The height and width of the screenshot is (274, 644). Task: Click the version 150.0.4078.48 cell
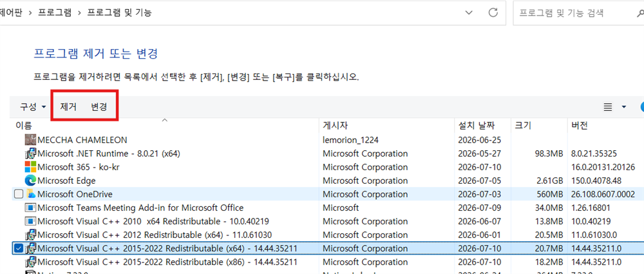tap(596, 181)
